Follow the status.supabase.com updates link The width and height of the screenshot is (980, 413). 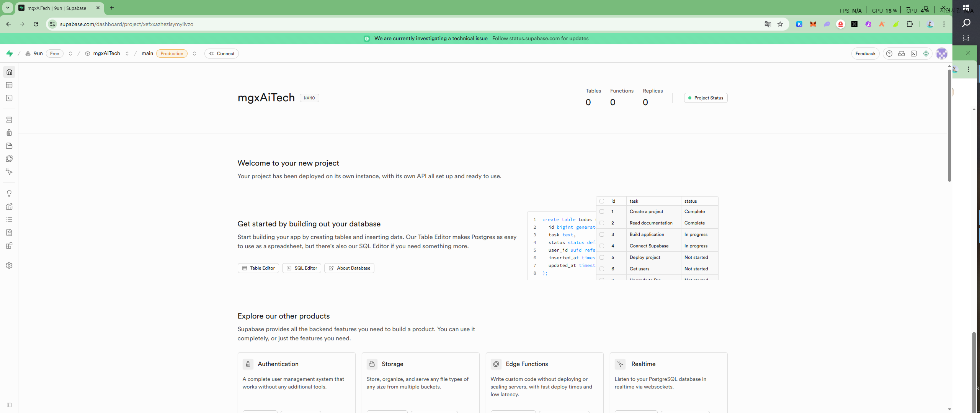(x=541, y=38)
